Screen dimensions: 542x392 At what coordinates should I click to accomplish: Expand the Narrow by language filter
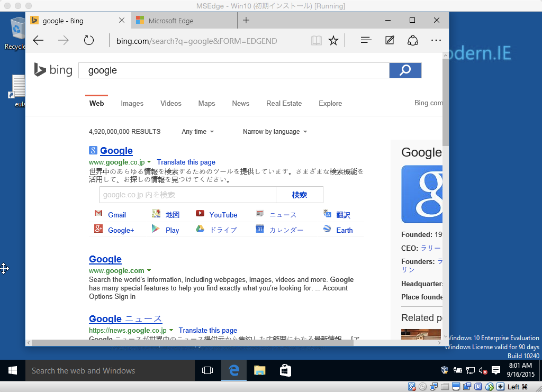pyautogui.click(x=275, y=132)
